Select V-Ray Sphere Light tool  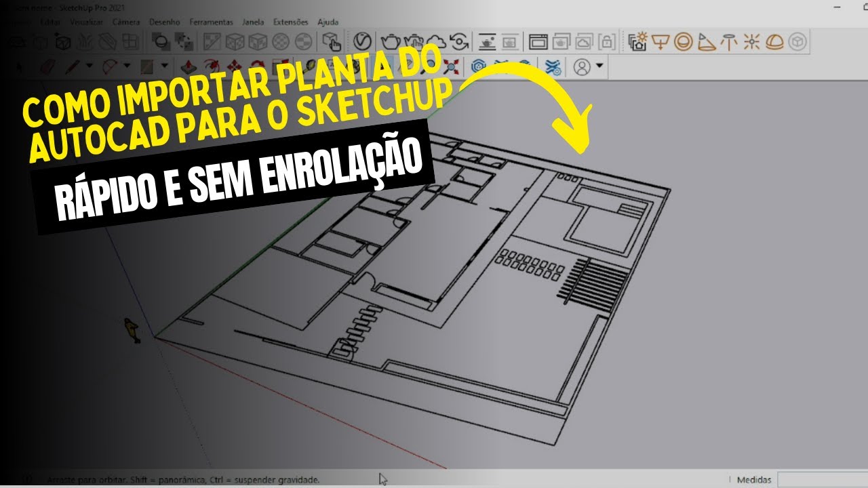click(684, 42)
